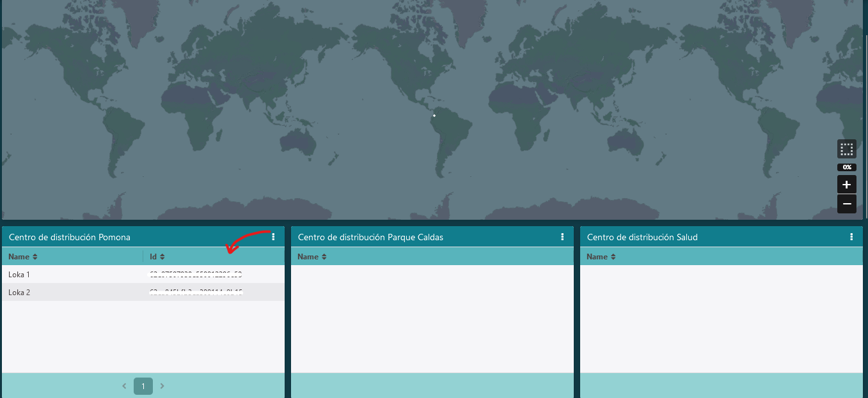The height and width of the screenshot is (398, 868).
Task: Select the Loka 2 row
Action: pos(143,293)
